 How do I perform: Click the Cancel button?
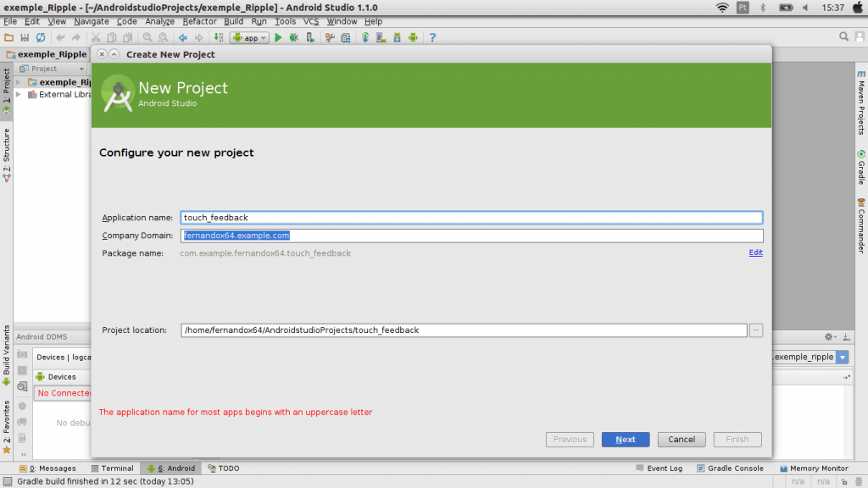[682, 440]
